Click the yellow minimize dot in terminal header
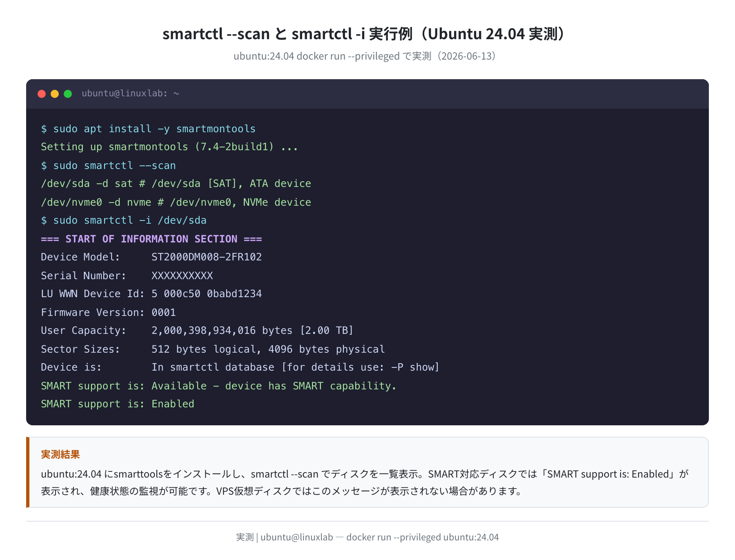The image size is (735, 560). click(55, 94)
